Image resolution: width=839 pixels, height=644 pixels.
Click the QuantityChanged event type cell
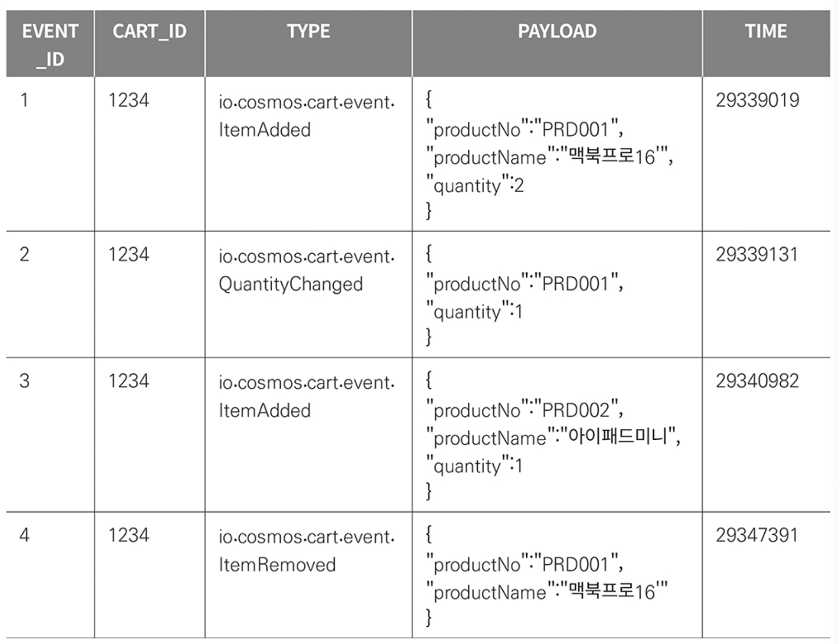(291, 284)
